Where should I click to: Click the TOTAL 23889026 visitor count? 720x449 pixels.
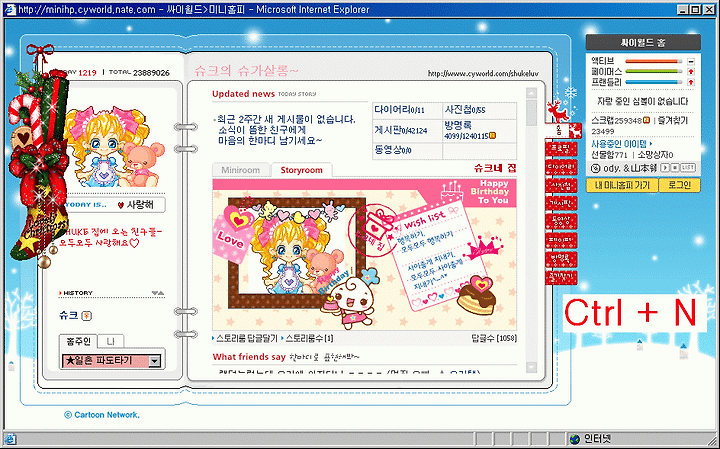(139, 73)
